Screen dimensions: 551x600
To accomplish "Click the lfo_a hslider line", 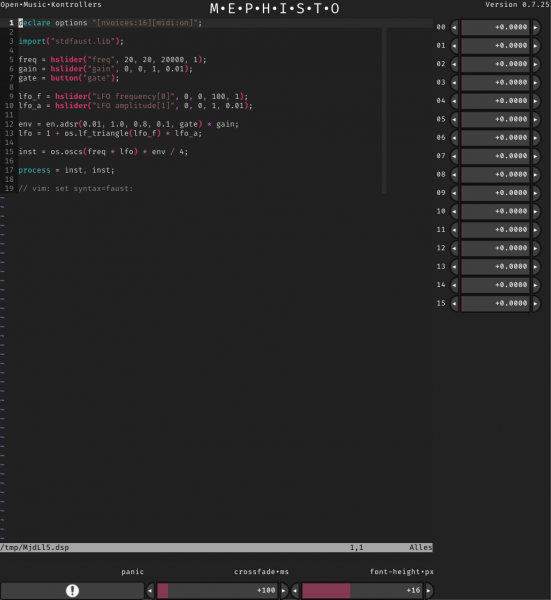I will (135, 106).
